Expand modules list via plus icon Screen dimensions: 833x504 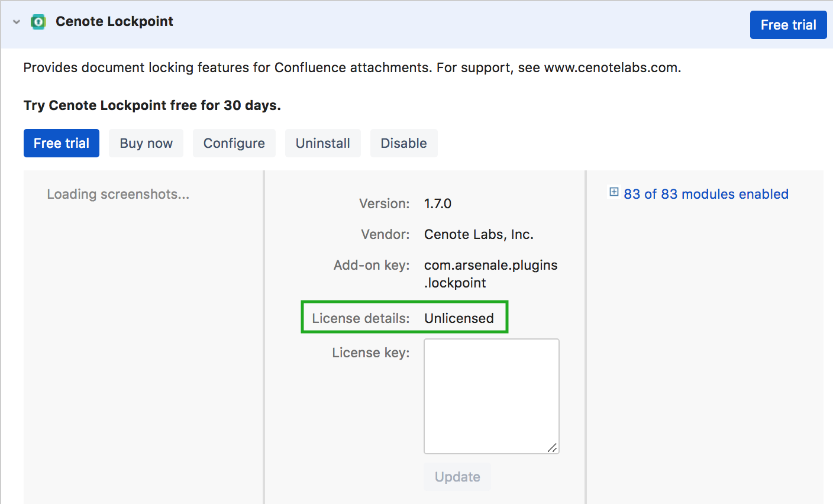tap(614, 192)
